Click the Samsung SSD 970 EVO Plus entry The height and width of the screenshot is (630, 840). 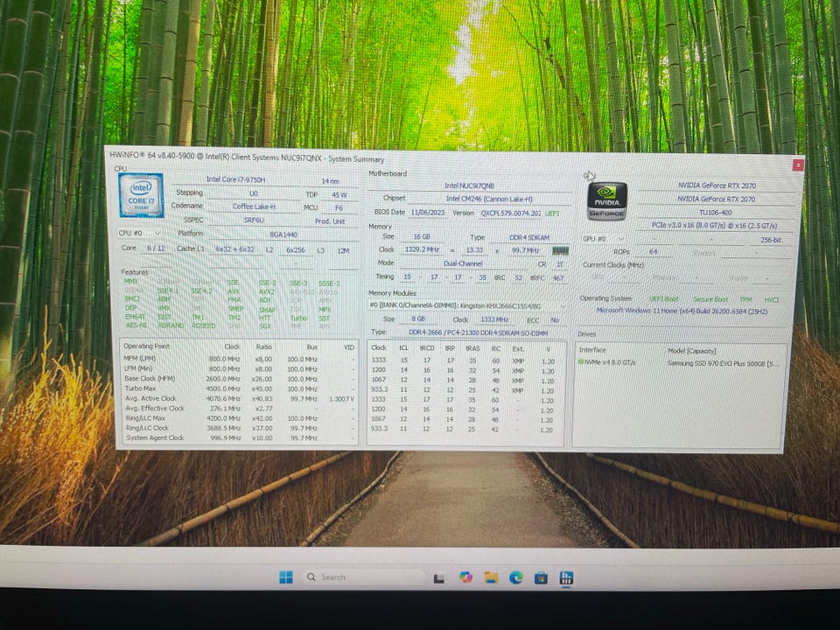[722, 362]
